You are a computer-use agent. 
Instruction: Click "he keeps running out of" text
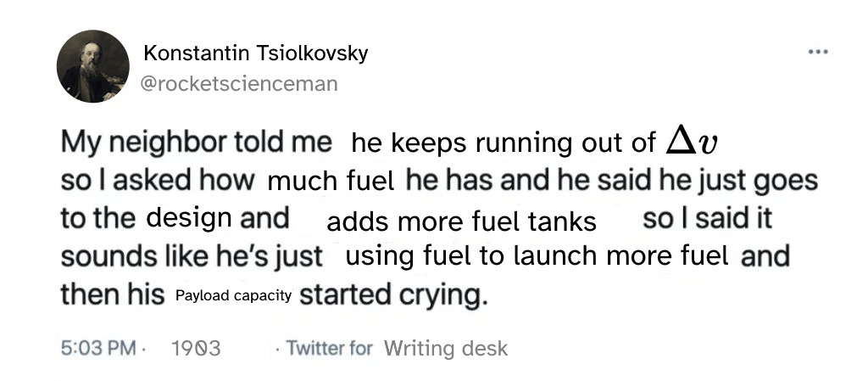[503, 143]
